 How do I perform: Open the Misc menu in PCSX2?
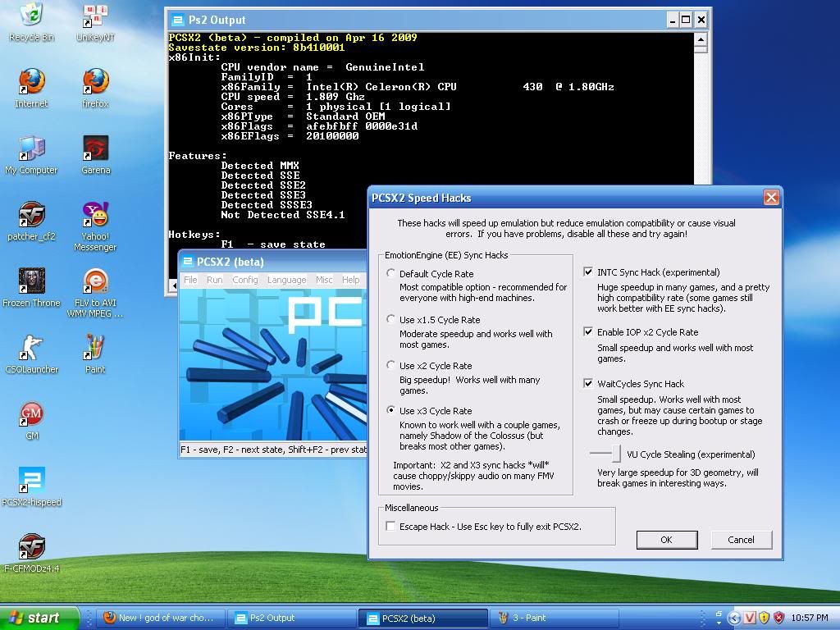click(324, 280)
